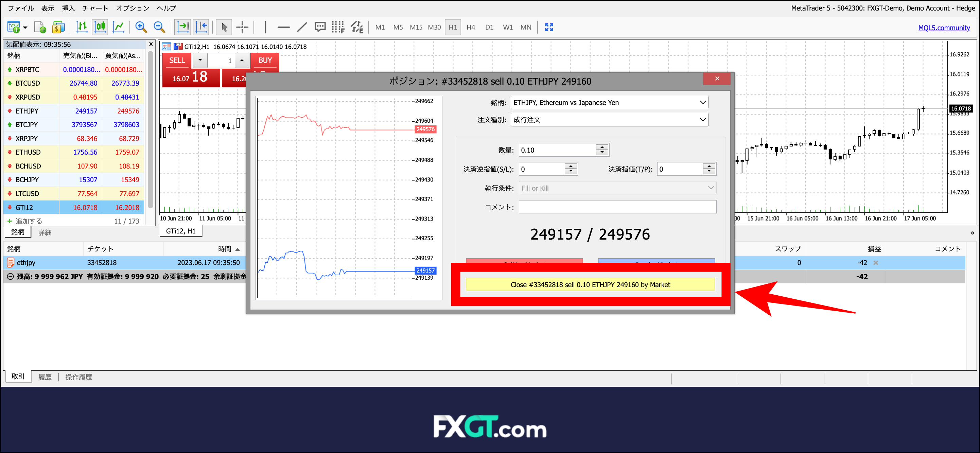This screenshot has width=980, height=453.
Task: Switch chart to candlestick style
Action: [100, 27]
